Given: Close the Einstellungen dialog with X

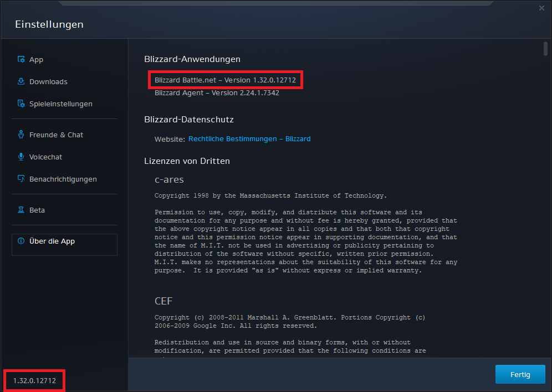Looking at the screenshot, I should [541, 8].
